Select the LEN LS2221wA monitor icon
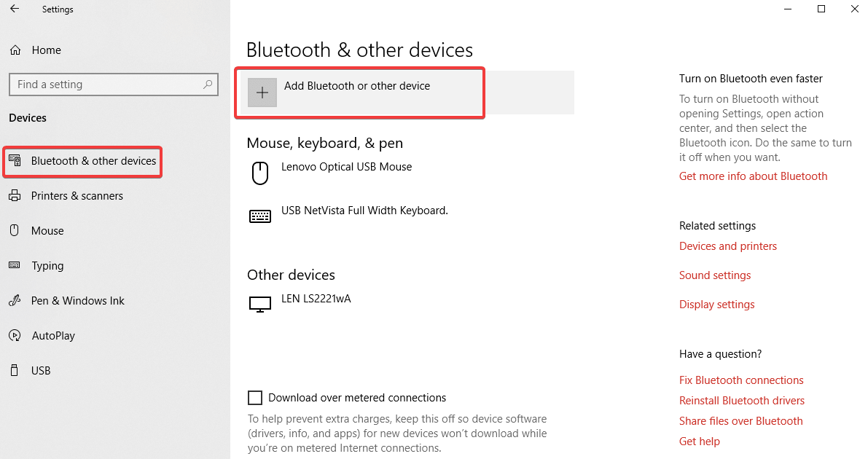Image resolution: width=868 pixels, height=459 pixels. (260, 304)
